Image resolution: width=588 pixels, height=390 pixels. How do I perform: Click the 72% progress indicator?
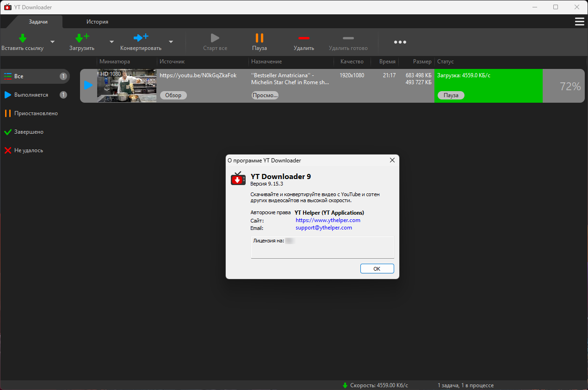570,87
